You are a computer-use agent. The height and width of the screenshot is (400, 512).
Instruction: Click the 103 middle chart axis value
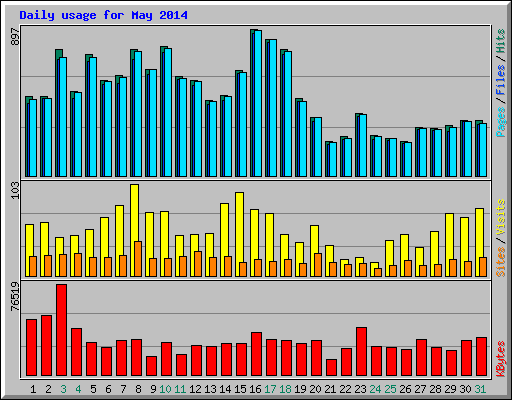(x=16, y=191)
